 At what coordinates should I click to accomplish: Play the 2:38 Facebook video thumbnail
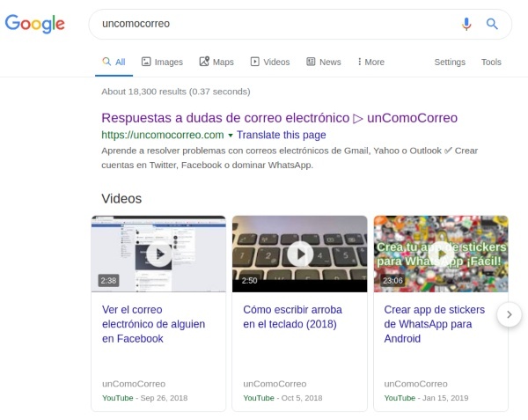tap(158, 254)
